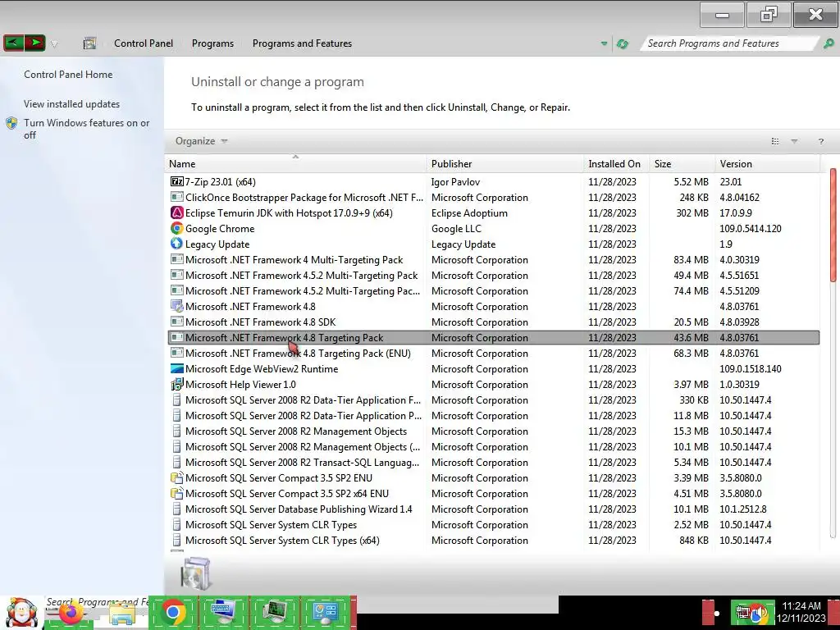
Task: Click Microsoft .NET Framework 4.8 row icon
Action: (177, 307)
